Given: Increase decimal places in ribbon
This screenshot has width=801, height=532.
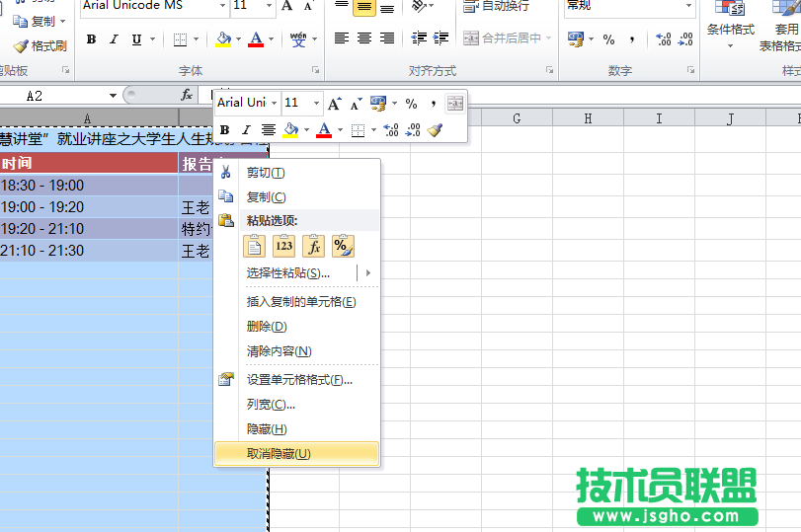Looking at the screenshot, I should (663, 39).
